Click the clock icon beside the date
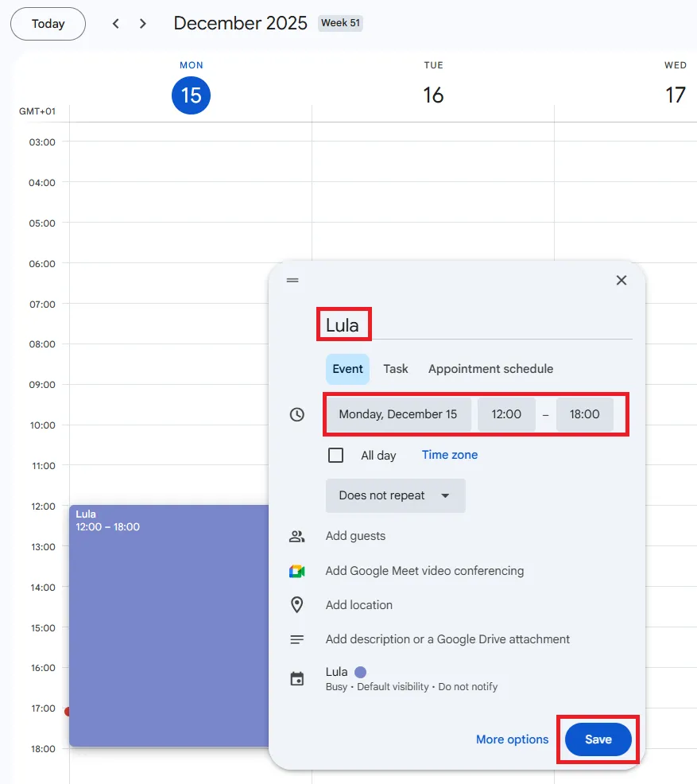This screenshot has width=697, height=784. [296, 414]
